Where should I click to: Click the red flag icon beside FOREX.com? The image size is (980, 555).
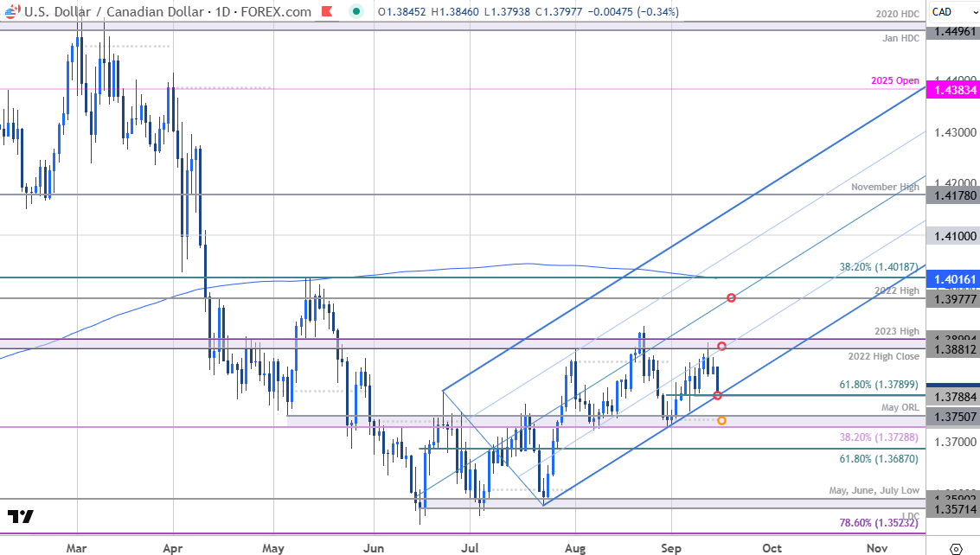tap(327, 11)
